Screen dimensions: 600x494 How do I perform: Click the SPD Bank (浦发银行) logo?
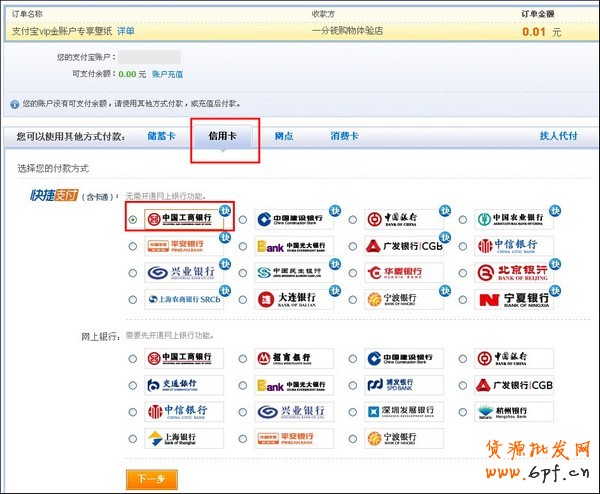click(x=404, y=385)
